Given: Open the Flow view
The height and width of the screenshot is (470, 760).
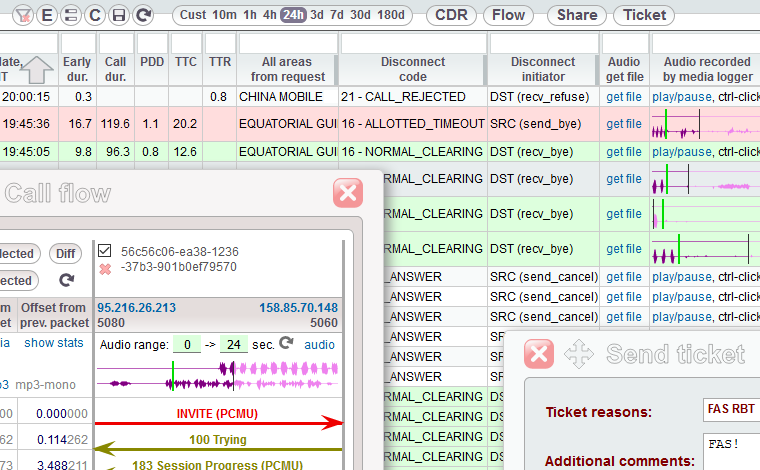Looking at the screenshot, I should [508, 15].
